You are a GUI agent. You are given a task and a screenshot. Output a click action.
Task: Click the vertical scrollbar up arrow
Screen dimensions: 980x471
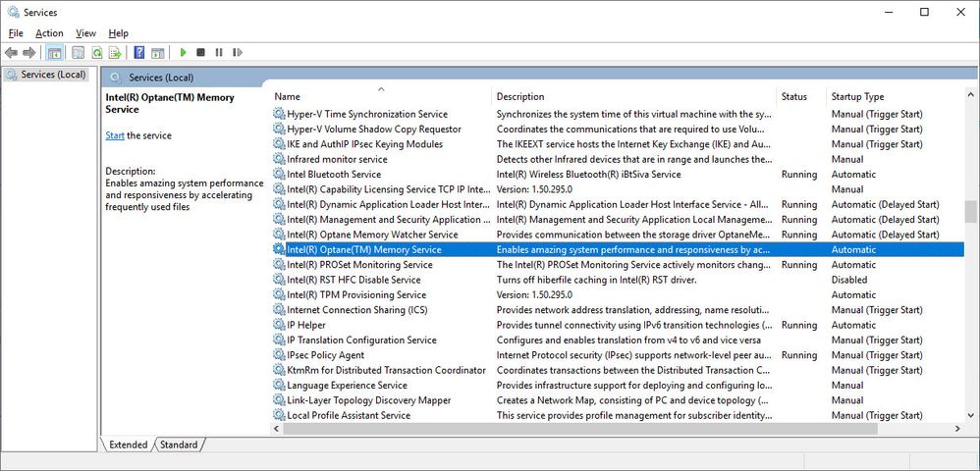click(970, 95)
